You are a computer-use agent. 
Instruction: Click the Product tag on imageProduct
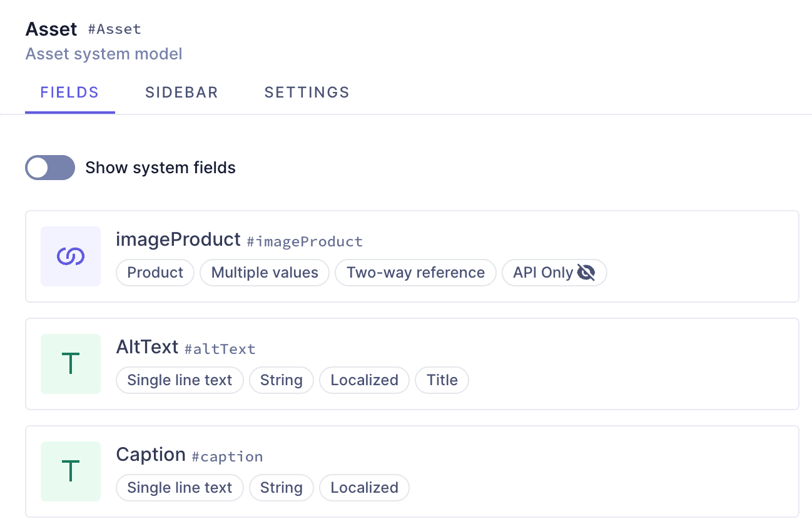click(155, 273)
